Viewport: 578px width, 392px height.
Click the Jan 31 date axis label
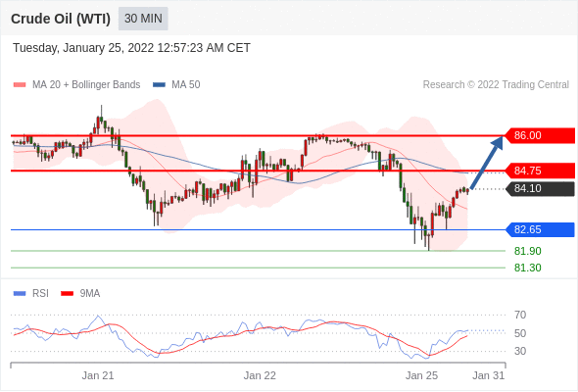(x=489, y=375)
